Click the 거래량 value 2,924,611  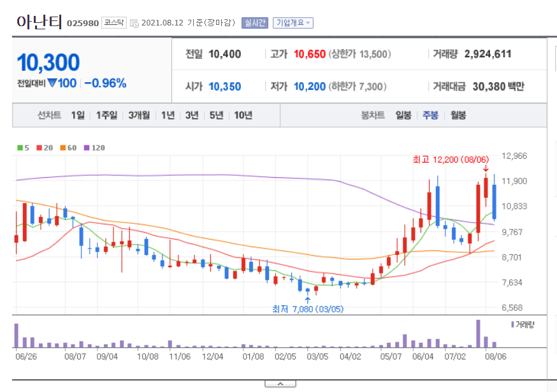[x=488, y=54]
